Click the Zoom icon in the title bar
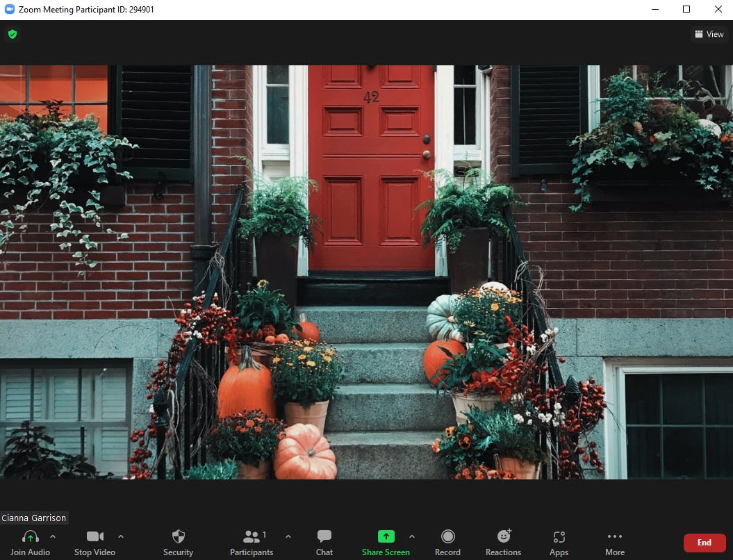The height and width of the screenshot is (560, 733). tap(8, 9)
